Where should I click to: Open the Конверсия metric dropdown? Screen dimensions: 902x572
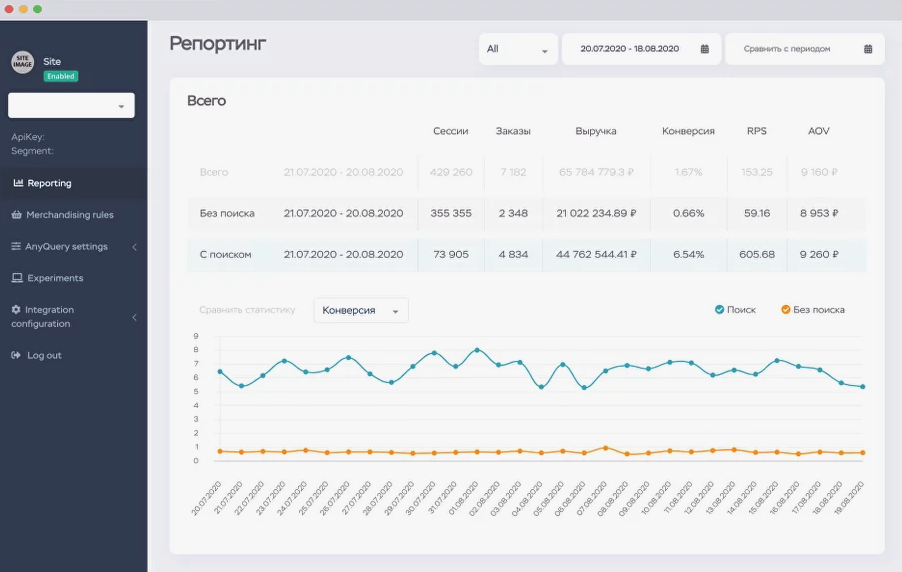tap(361, 310)
